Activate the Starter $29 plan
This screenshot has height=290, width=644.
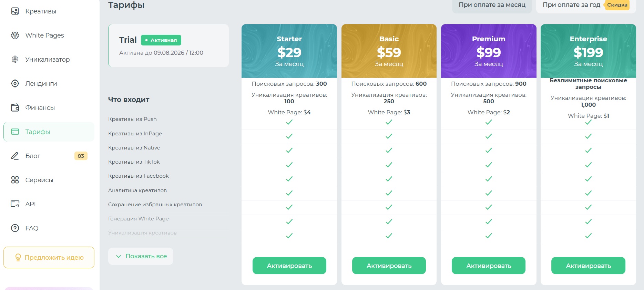[289, 266]
